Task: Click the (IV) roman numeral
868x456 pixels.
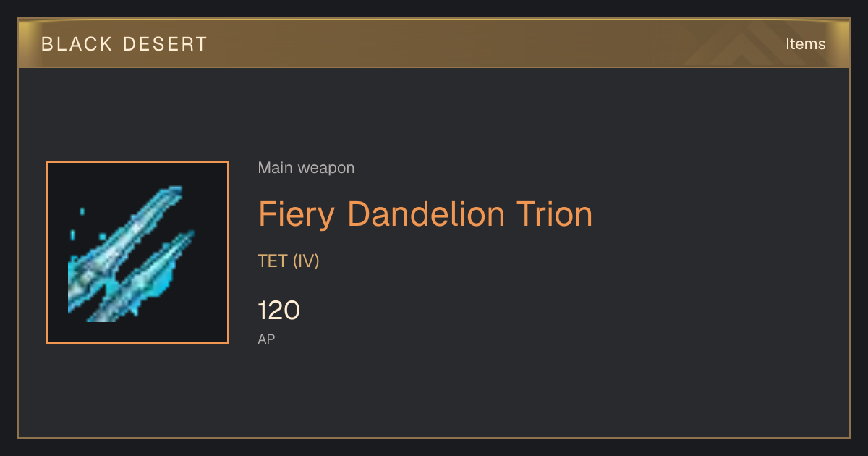Action: (306, 261)
